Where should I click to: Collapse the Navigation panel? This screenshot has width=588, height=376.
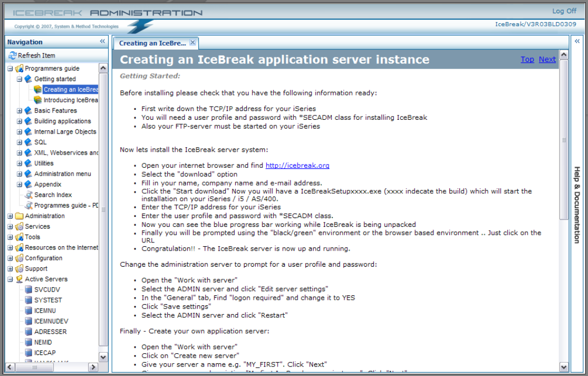click(x=102, y=41)
